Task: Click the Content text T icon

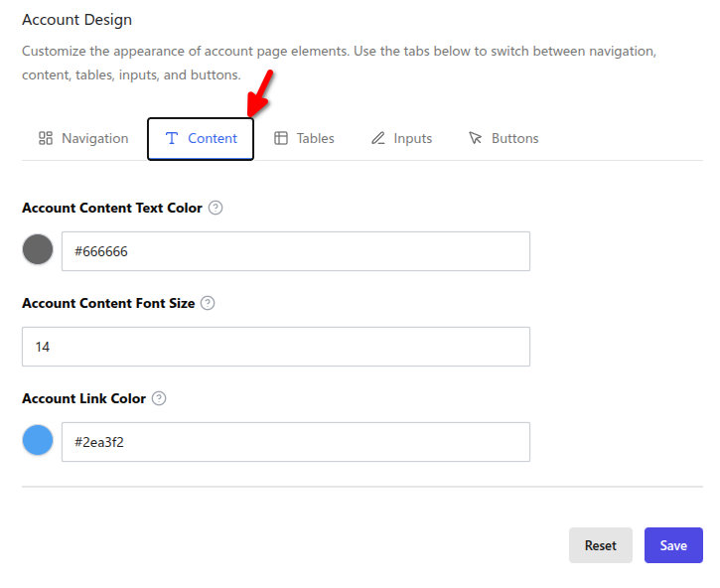Action: point(171,138)
